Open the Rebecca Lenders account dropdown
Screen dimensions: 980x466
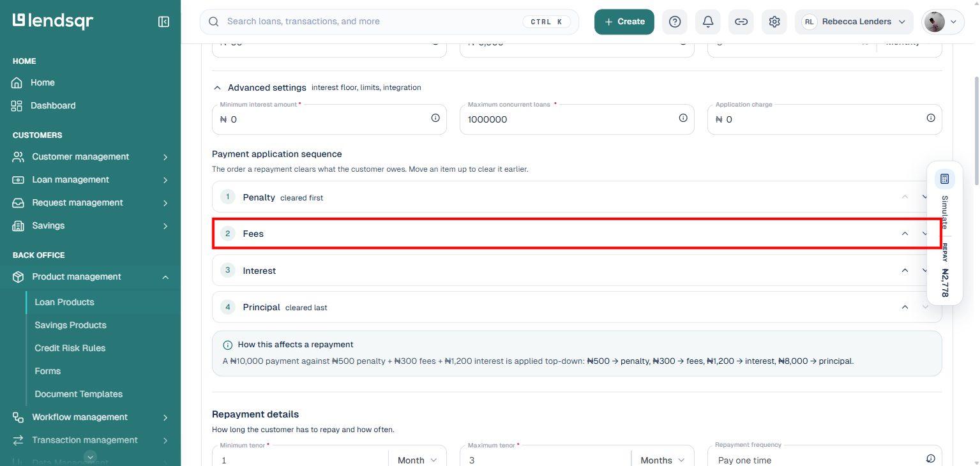855,22
